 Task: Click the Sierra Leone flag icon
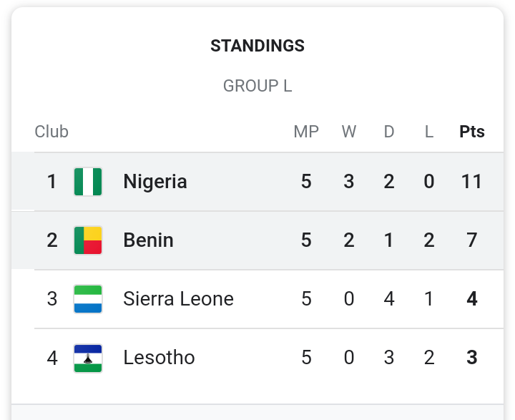[88, 299]
